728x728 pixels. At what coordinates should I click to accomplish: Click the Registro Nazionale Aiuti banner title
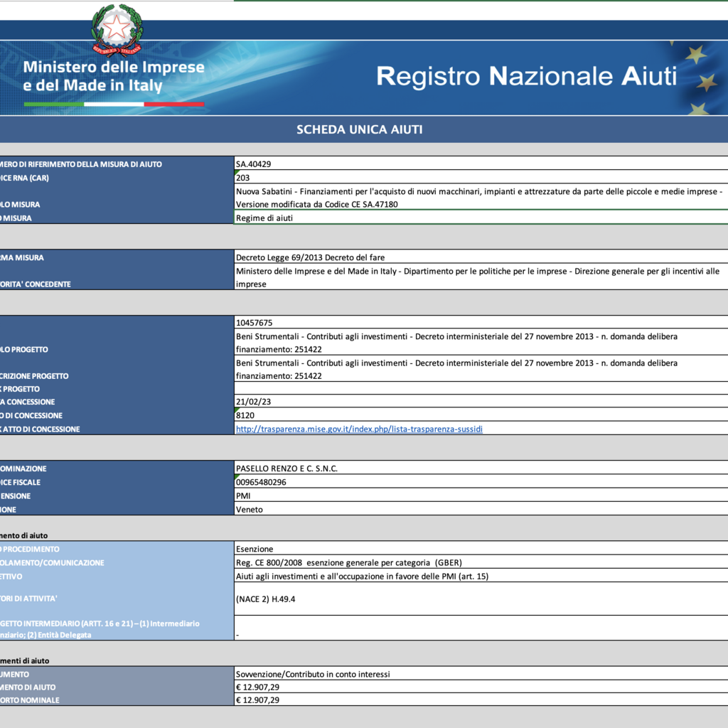[x=526, y=76]
